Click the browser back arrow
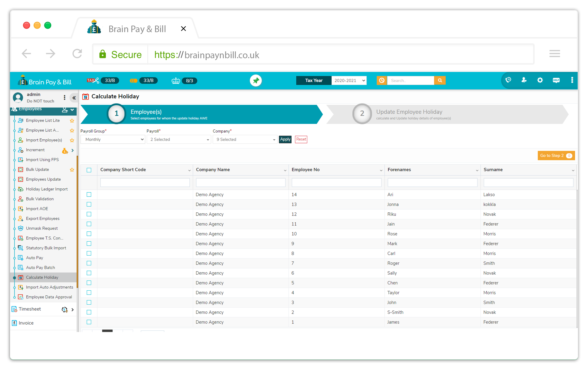The image size is (588, 371). 26,54
